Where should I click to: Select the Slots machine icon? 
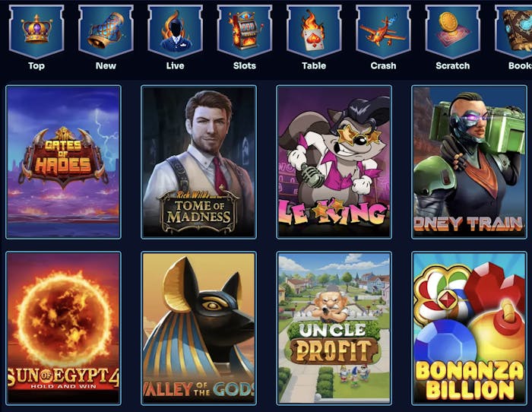pyautogui.click(x=244, y=31)
